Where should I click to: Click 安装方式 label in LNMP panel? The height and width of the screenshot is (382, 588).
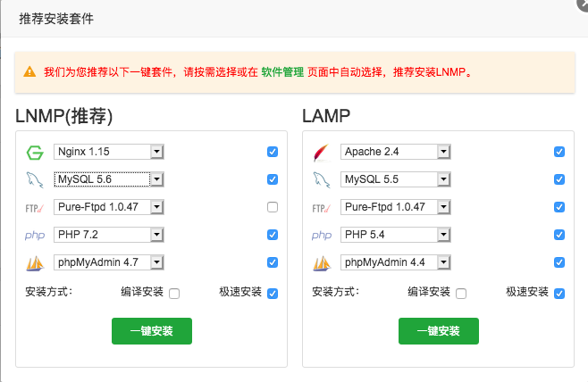click(49, 292)
